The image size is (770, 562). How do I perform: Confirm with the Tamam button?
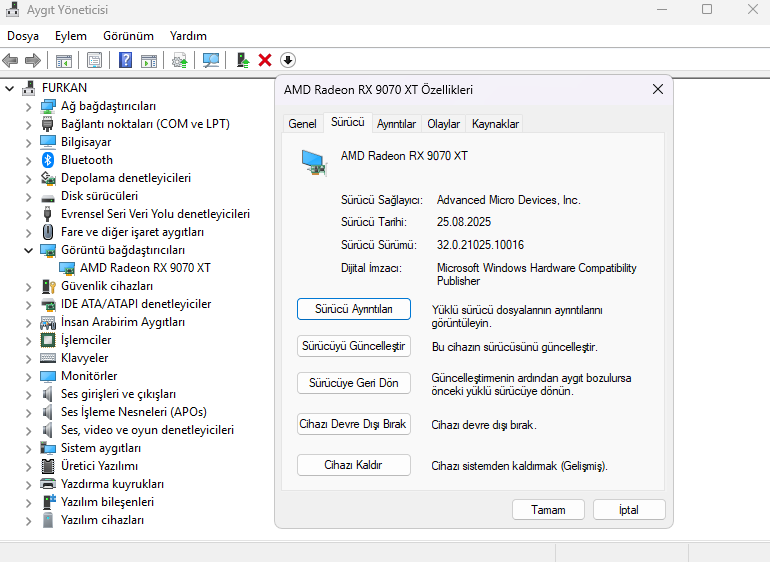[x=548, y=510]
